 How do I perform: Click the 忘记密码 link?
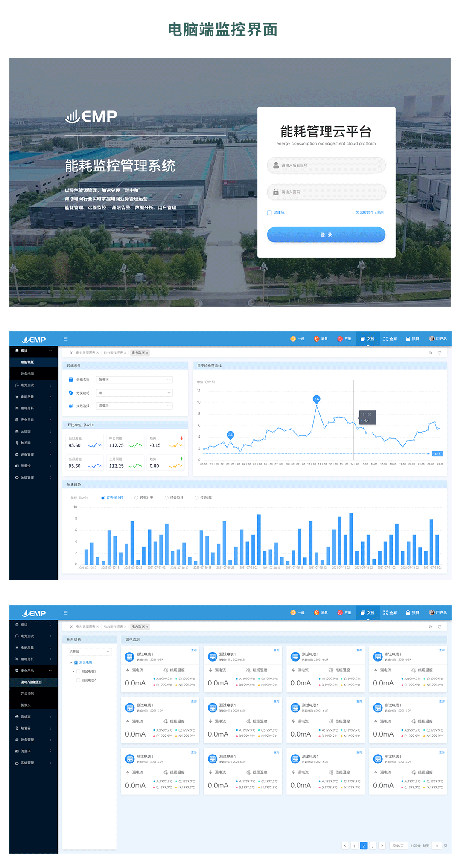[364, 212]
